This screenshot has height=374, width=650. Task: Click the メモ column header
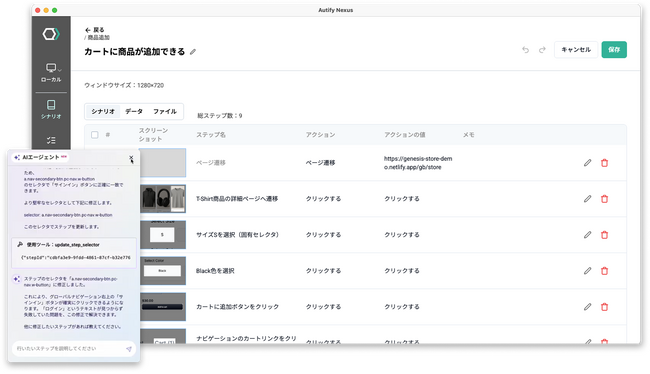[468, 135]
